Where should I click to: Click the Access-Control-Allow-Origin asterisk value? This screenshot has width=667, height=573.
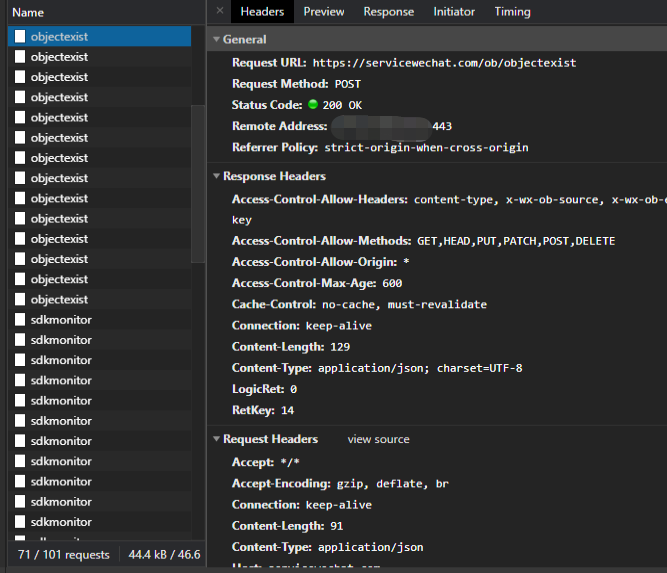click(x=406, y=262)
